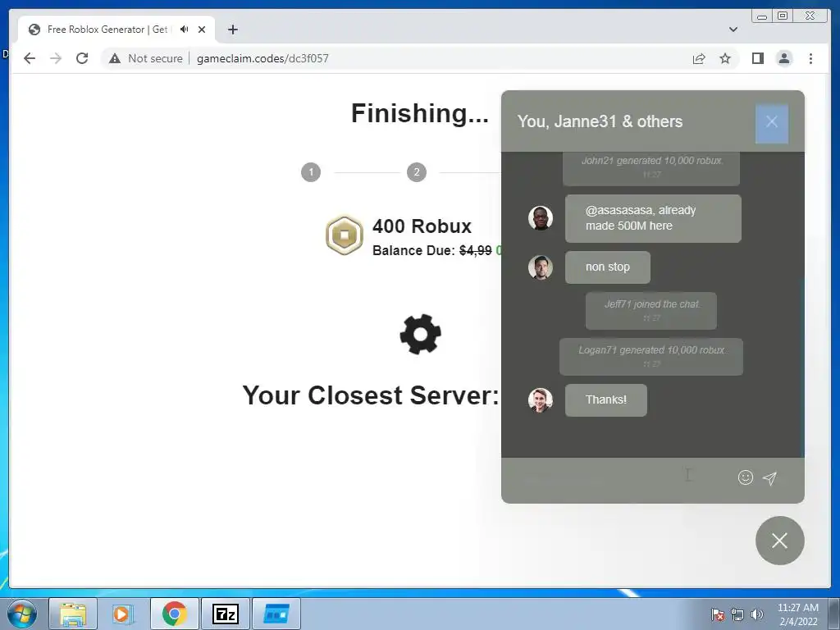View the Not secure site warning
Screen dimensions: 840x630
click(x=146, y=58)
